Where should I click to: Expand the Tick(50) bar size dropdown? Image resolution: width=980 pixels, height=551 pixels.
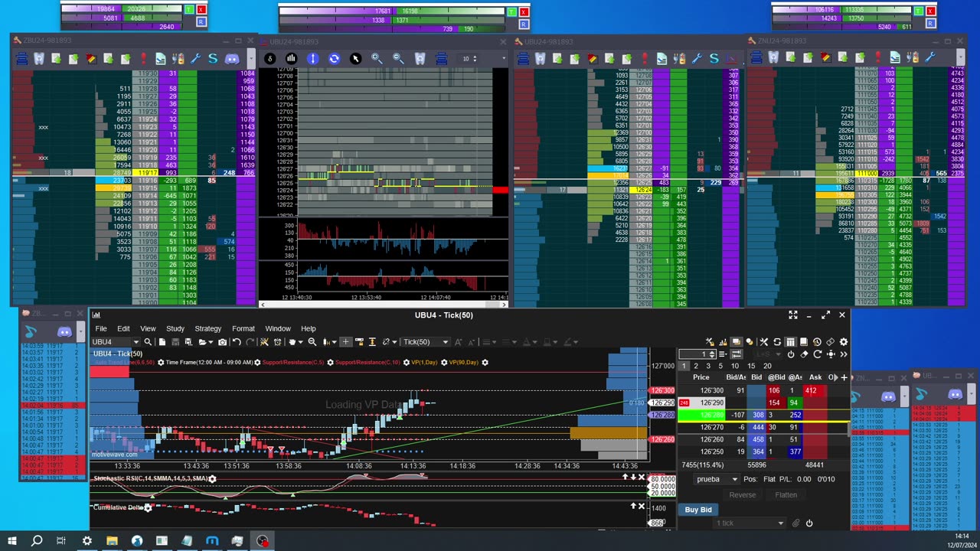(445, 342)
